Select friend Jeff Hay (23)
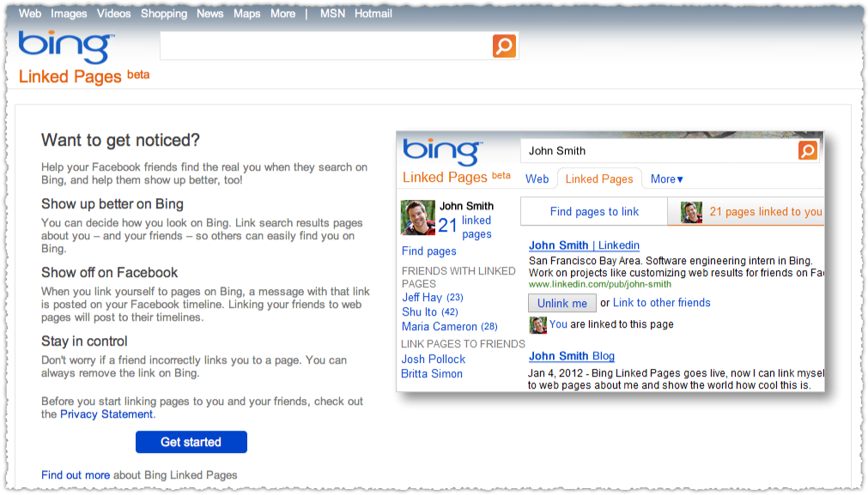Image resolution: width=868 pixels, height=495 pixels. click(x=433, y=298)
